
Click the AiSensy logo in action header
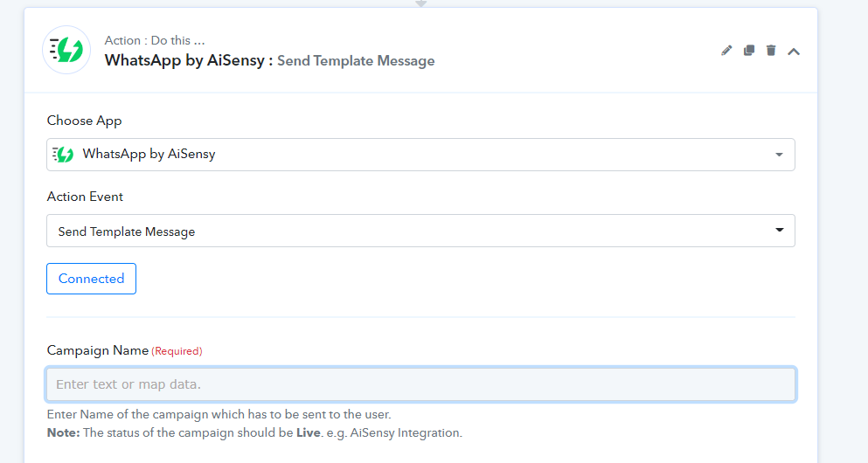tap(66, 50)
